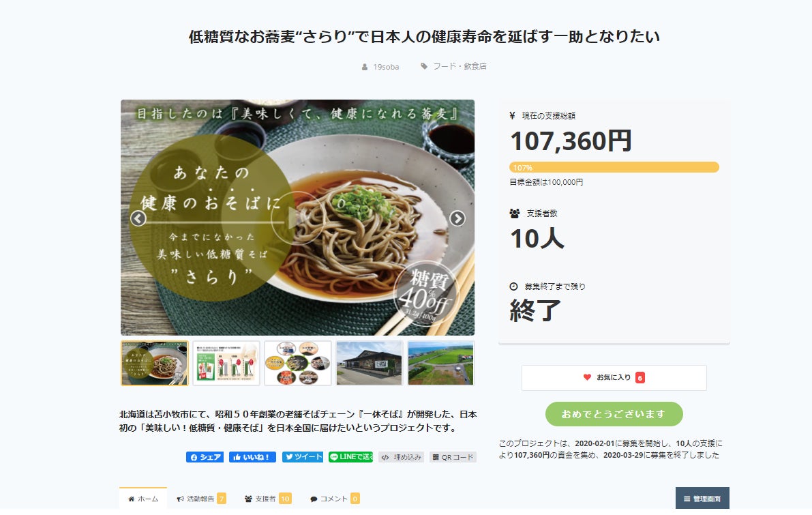Select the コメント comments tab
The image size is (812, 515).
click(x=334, y=499)
